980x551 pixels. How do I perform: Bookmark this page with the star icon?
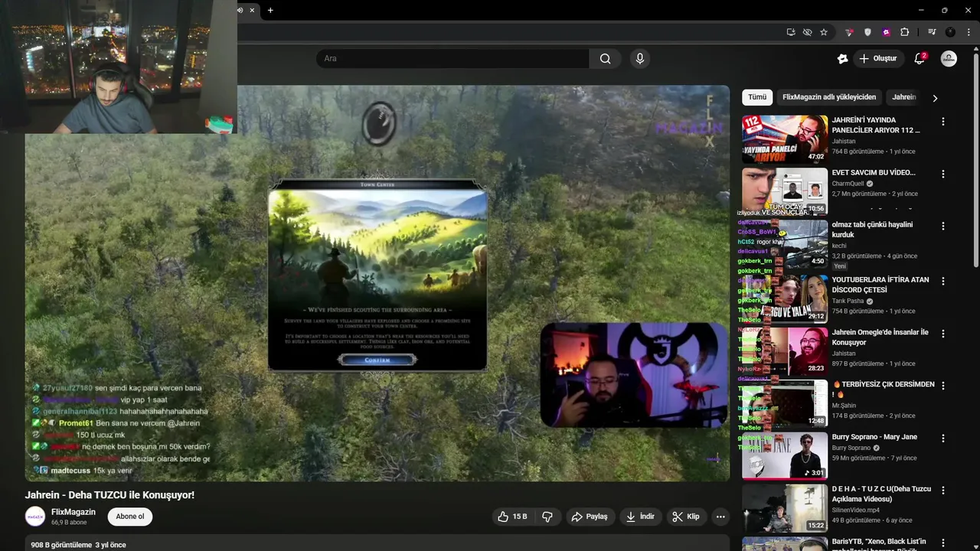(824, 32)
